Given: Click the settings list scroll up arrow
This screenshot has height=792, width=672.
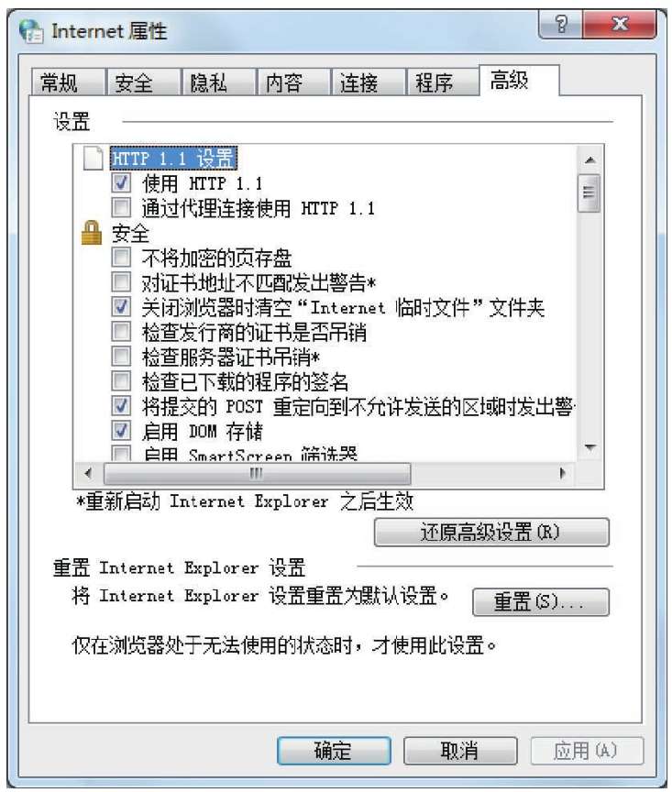Looking at the screenshot, I should click(589, 160).
